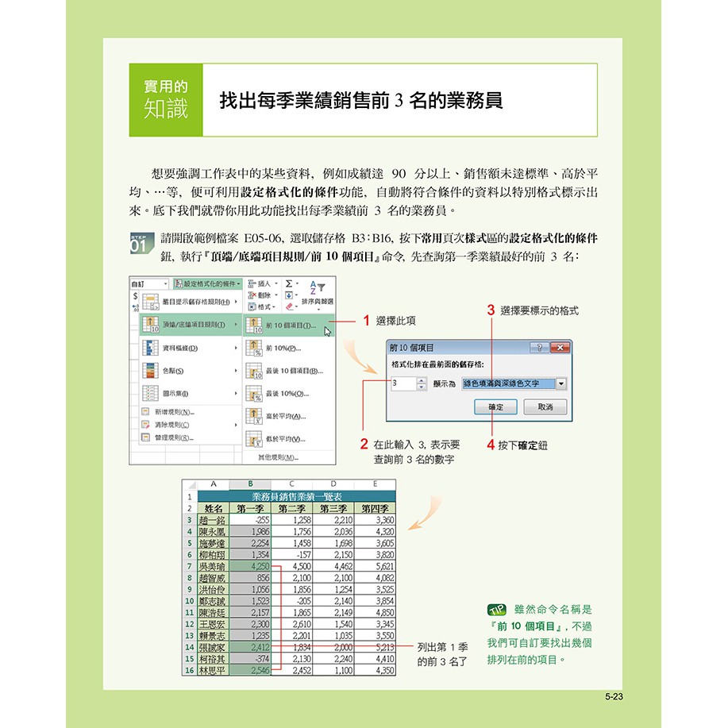Expand the 自訂 number format combo box
This screenshot has width=728, height=728.
pos(166,283)
